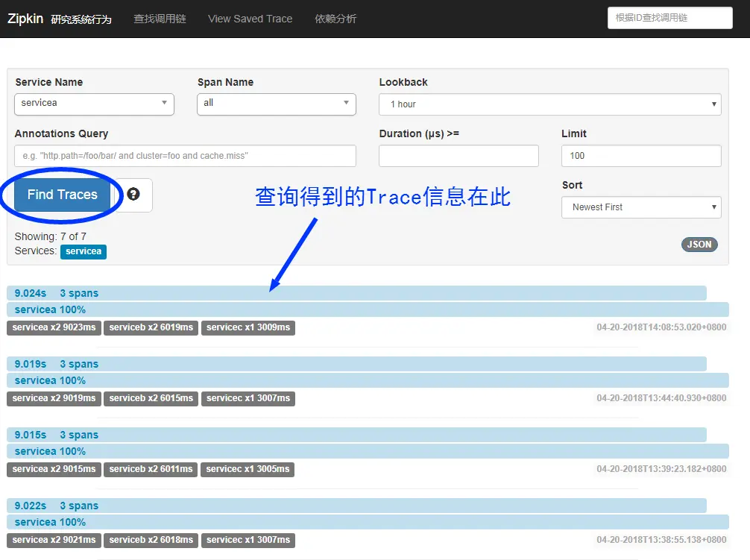The image size is (750, 560).
Task: Click the serviceb x2 6018ms tag
Action: [151, 540]
